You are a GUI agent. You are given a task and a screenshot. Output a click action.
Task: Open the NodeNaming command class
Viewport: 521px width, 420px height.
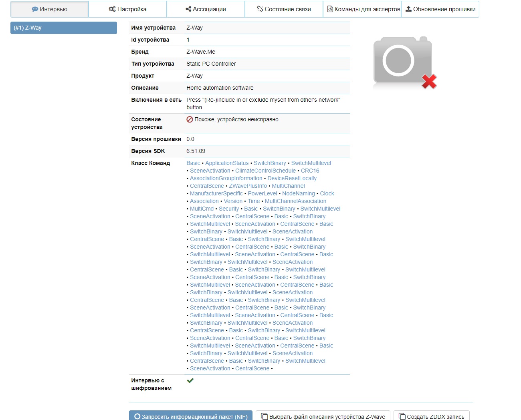299,193
